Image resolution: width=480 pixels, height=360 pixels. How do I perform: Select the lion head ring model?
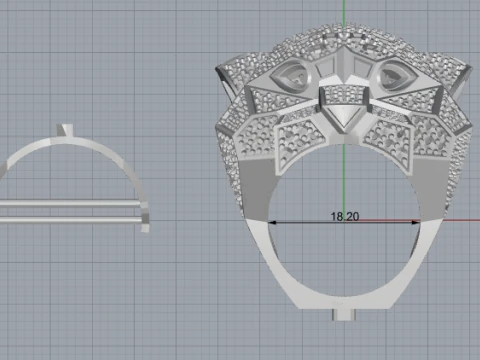click(344, 172)
